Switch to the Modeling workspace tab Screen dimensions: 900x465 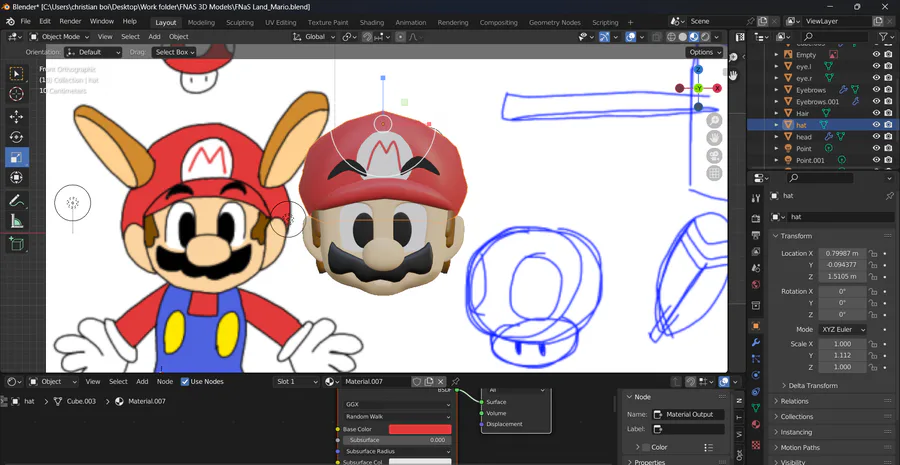[x=201, y=22]
